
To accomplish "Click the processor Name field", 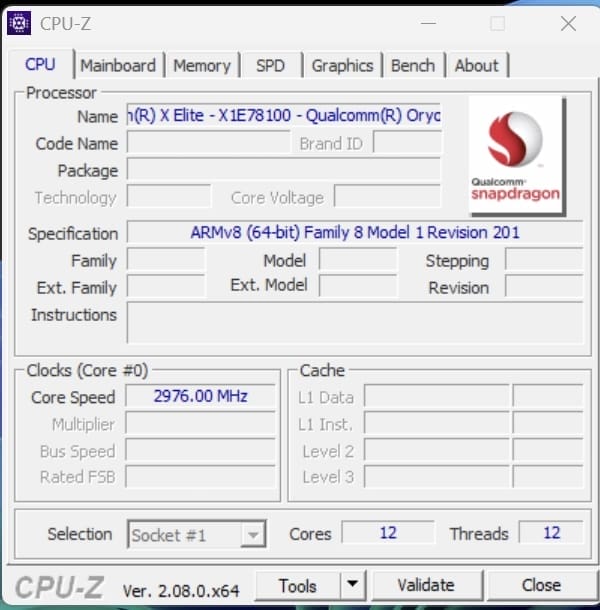I will click(284, 115).
